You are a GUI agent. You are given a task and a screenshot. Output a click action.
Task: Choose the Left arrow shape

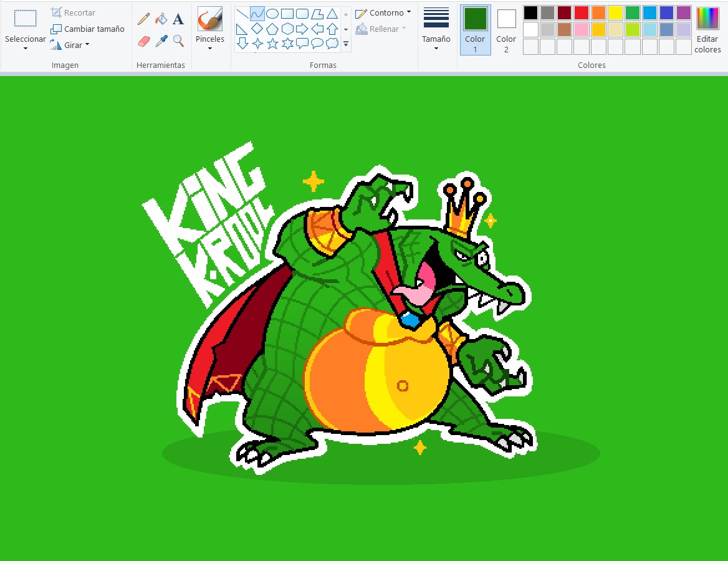(317, 29)
